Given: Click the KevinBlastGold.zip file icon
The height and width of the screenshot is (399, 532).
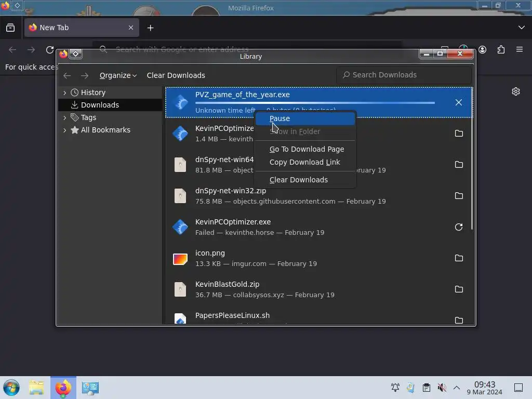Looking at the screenshot, I should (x=180, y=289).
